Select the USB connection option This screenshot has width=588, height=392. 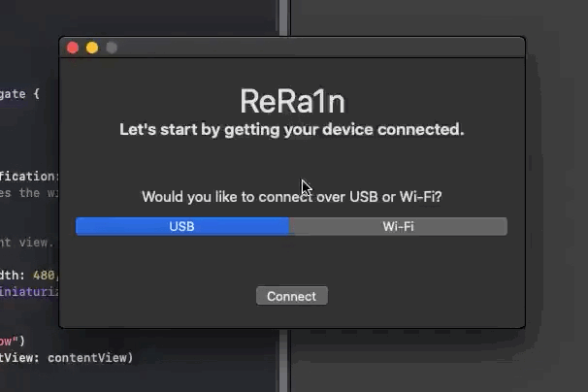click(x=182, y=227)
